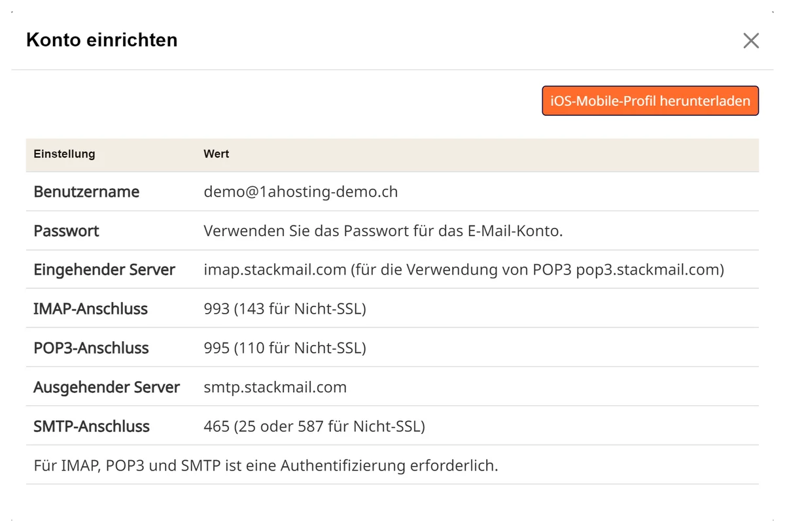Close the Konto einrichten dialog
Image resolution: width=785 pixels, height=532 pixels.
(751, 41)
